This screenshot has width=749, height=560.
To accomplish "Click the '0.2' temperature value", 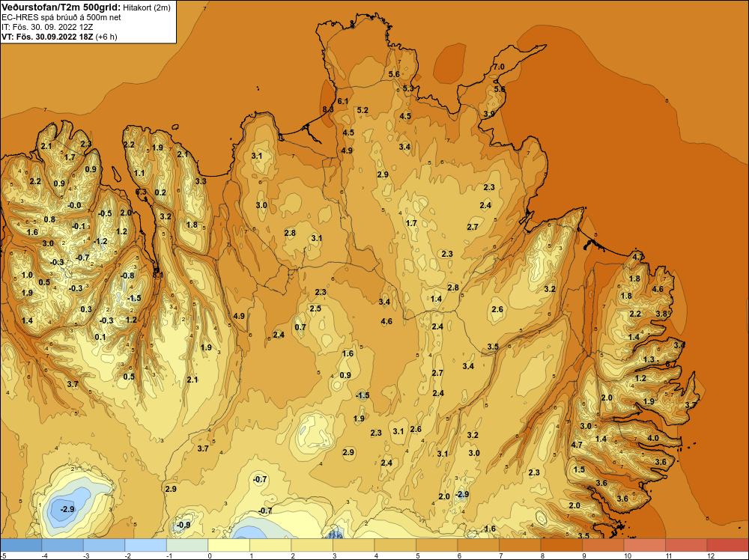I will (160, 193).
